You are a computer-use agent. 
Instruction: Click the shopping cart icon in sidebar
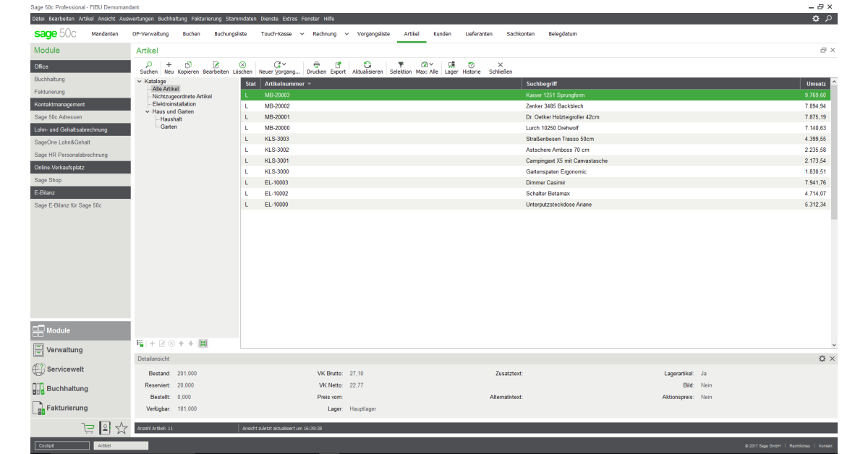(x=88, y=427)
